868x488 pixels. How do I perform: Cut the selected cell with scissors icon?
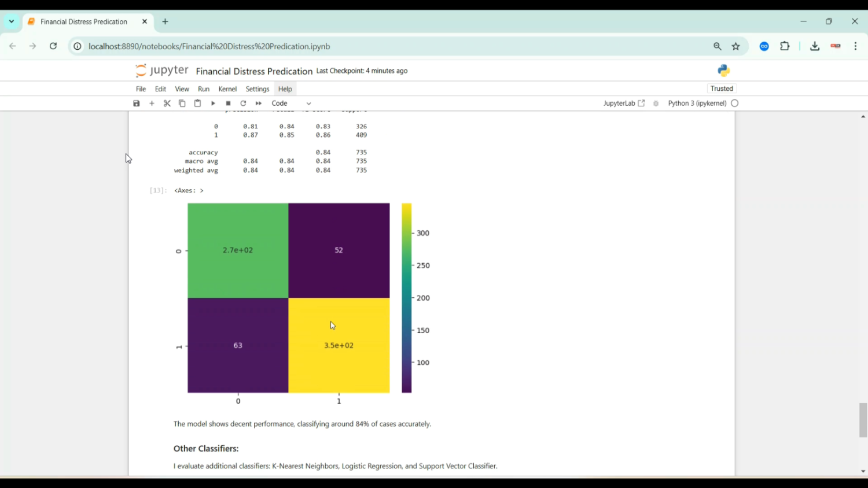[x=167, y=103]
